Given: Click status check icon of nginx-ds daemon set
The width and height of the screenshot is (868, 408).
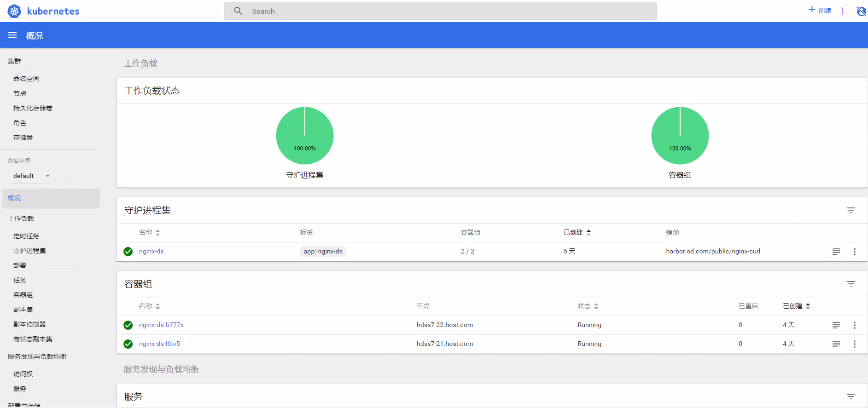Looking at the screenshot, I should pos(128,252).
